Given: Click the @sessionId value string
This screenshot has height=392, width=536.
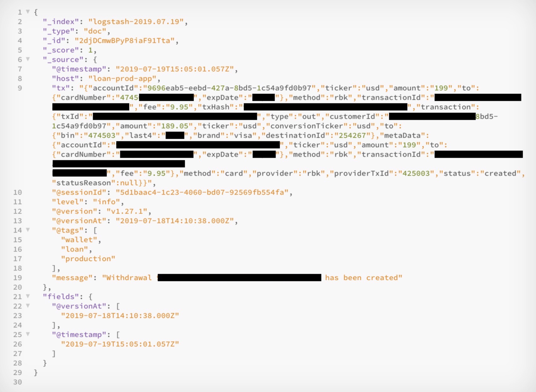Looking at the screenshot, I should (202, 192).
